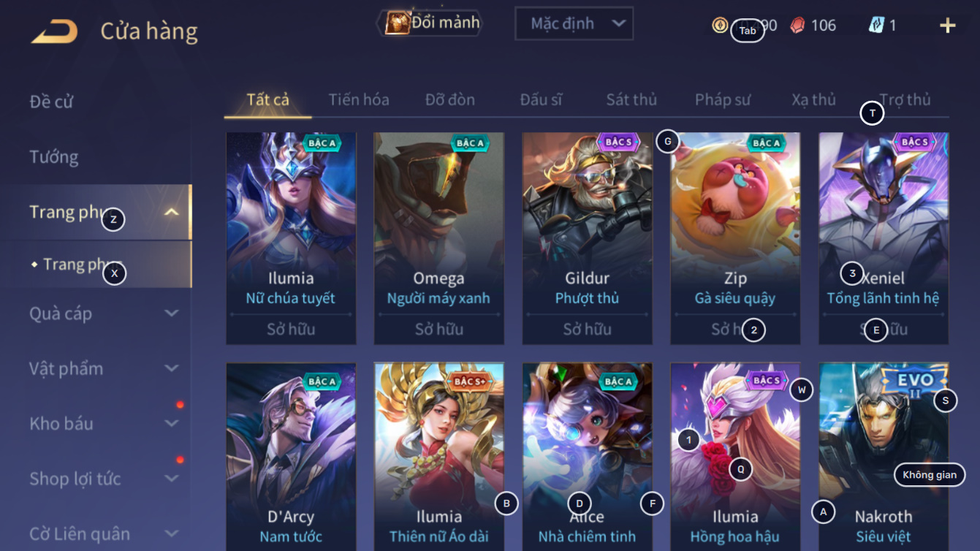Screen dimensions: 980x551
Task: Expand the Vật phẩm sidebar section
Action: pos(104,368)
